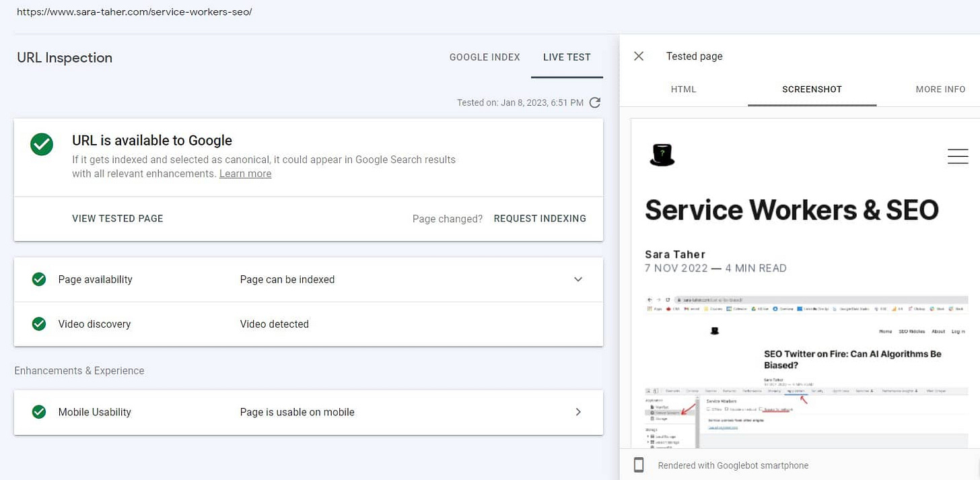Screen dimensions: 980x480
Task: Select the inspected URL field at top
Action: 134,11
